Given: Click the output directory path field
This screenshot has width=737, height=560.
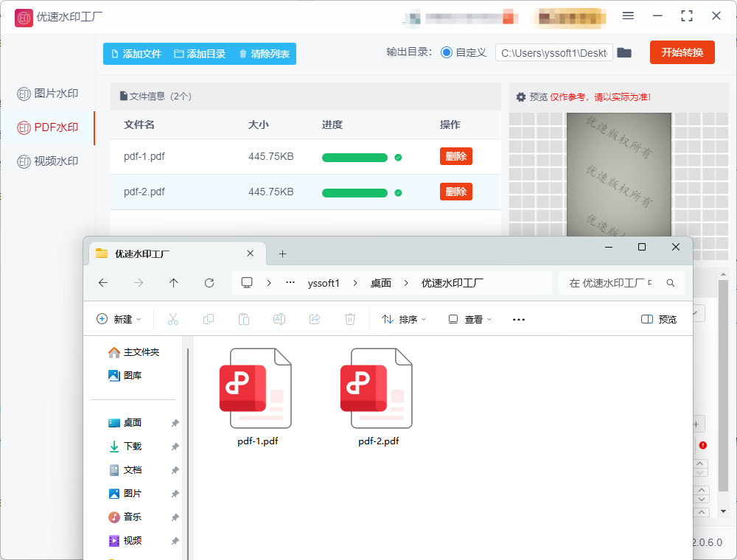Looking at the screenshot, I should (x=553, y=52).
